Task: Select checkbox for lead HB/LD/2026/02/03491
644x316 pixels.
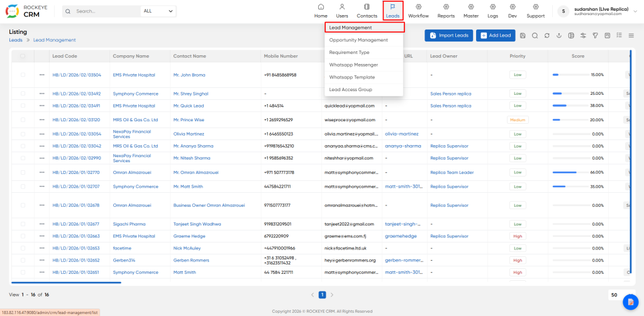Action: pos(23,106)
